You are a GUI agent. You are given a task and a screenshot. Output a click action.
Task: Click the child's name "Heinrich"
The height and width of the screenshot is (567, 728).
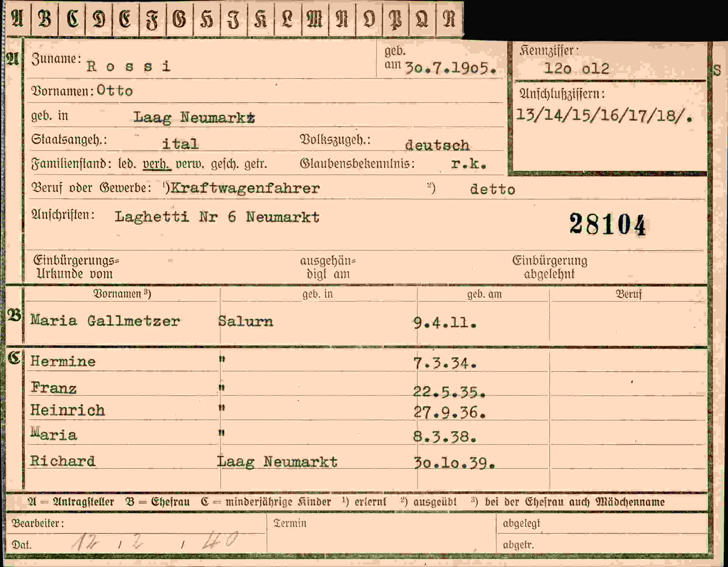pos(68,410)
